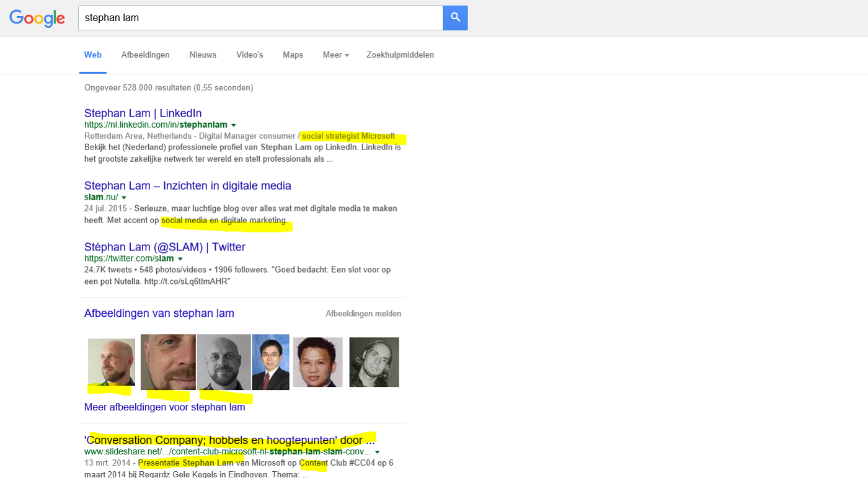Expand the arrow next to slideshare.net URL
Viewport: 868px width, 478px height.
(x=378, y=452)
